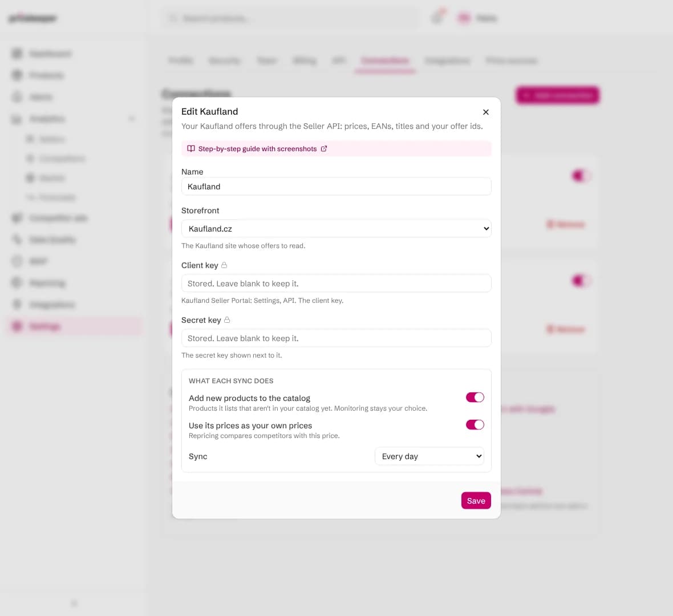The height and width of the screenshot is (616, 673).
Task: Click the lock icon next to Secret key
Action: click(x=227, y=320)
